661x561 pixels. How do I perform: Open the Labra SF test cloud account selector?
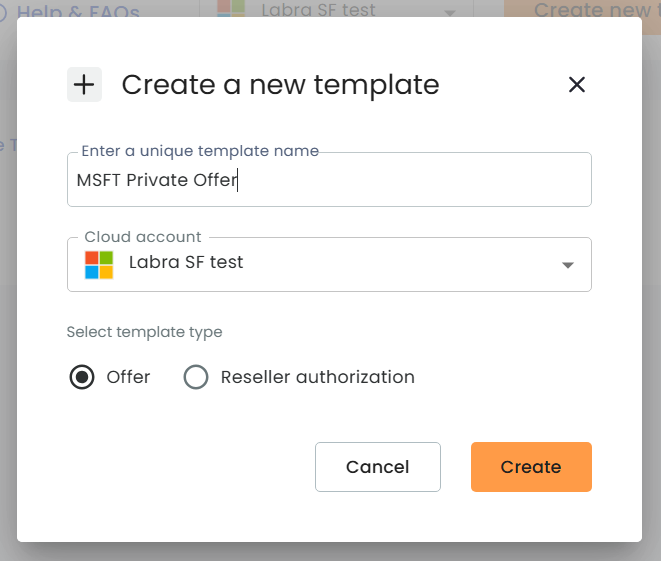[x=329, y=264]
